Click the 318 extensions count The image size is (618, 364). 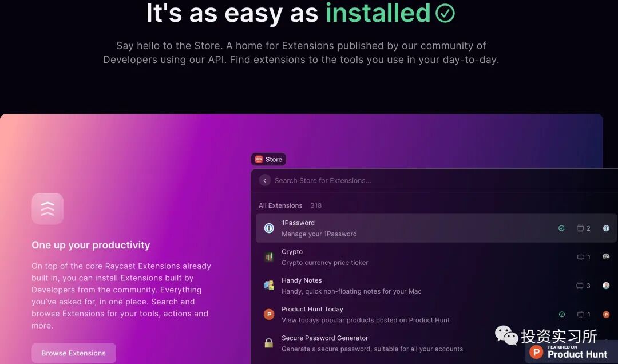coord(316,205)
